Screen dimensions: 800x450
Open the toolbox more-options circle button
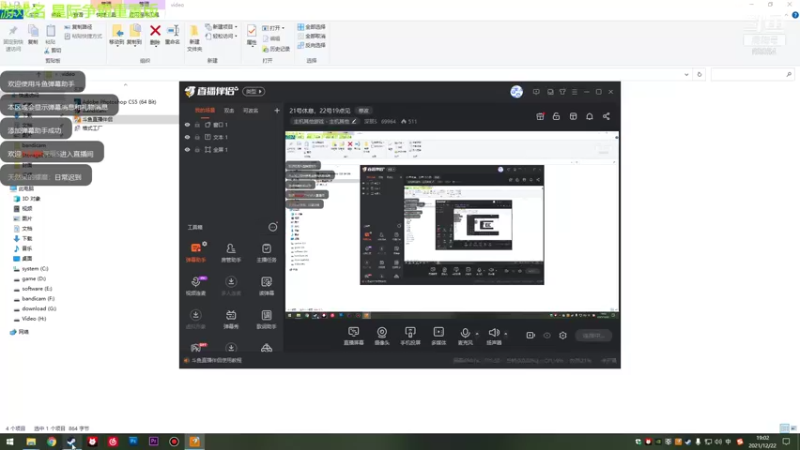click(273, 227)
